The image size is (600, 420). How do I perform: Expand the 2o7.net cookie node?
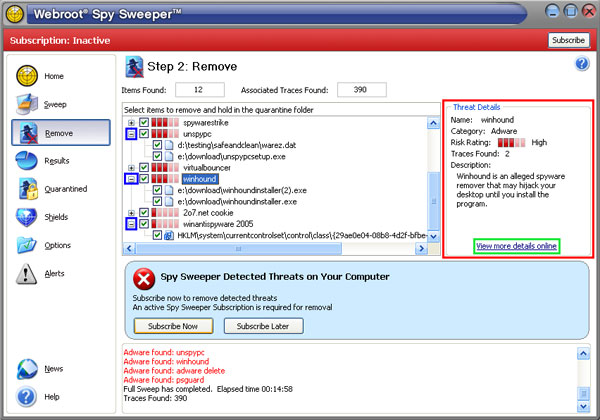(x=131, y=213)
